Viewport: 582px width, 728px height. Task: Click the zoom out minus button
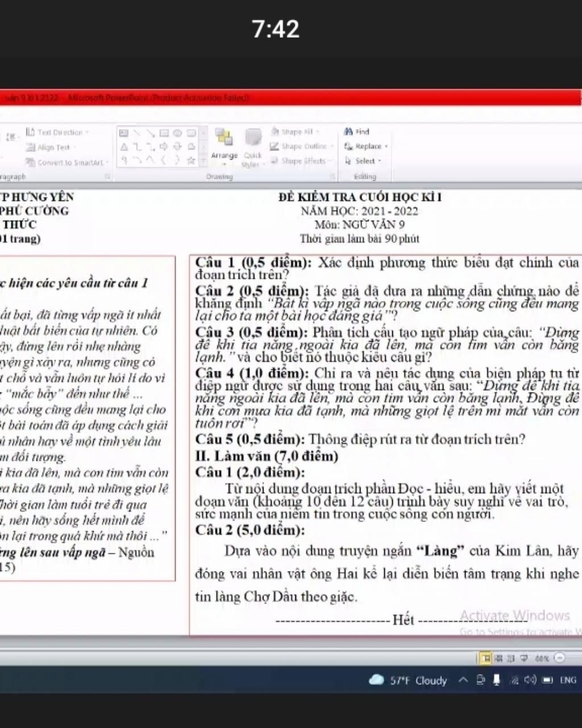(559, 658)
